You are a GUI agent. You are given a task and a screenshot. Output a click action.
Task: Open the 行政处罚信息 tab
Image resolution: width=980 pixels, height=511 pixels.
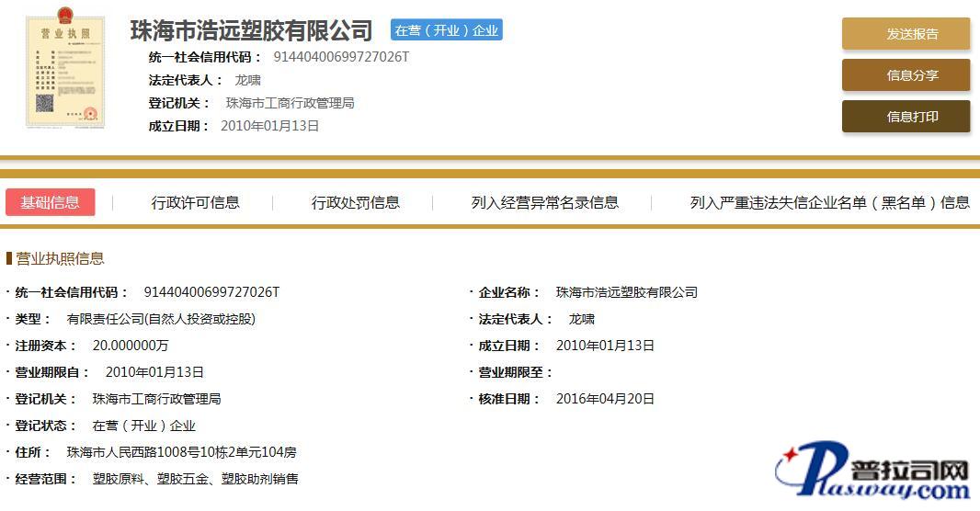point(355,202)
